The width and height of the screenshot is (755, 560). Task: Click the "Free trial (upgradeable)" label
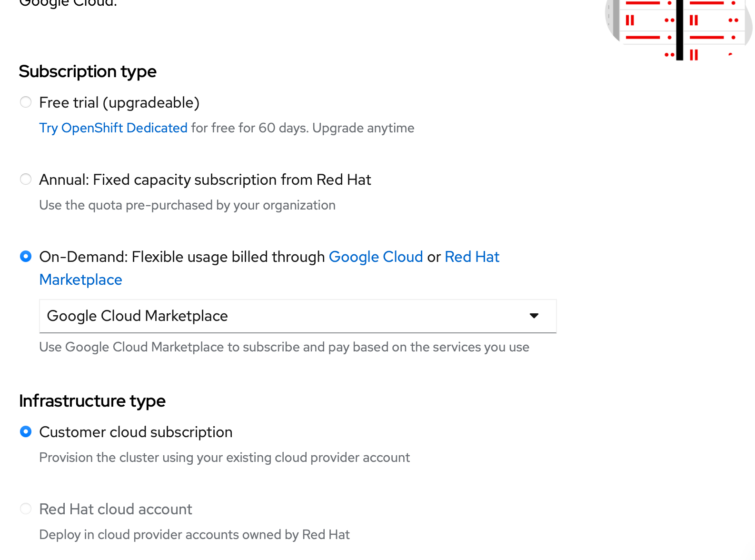pos(119,103)
